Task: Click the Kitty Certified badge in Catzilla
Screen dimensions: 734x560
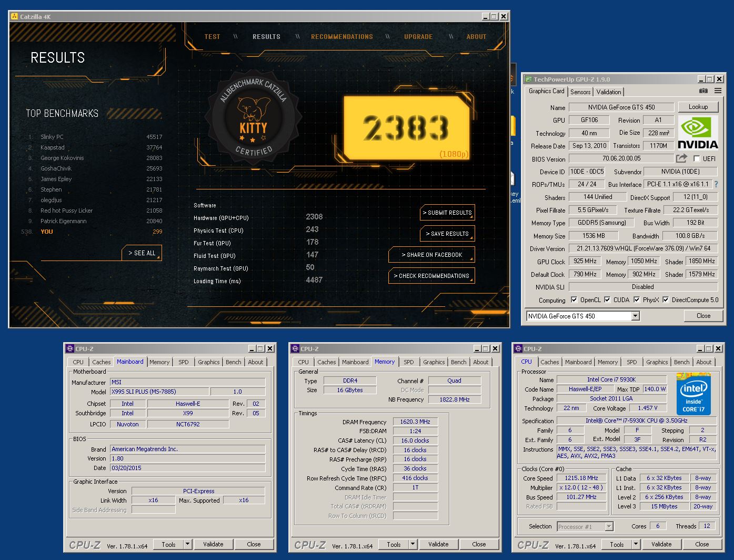Action: tap(254, 117)
